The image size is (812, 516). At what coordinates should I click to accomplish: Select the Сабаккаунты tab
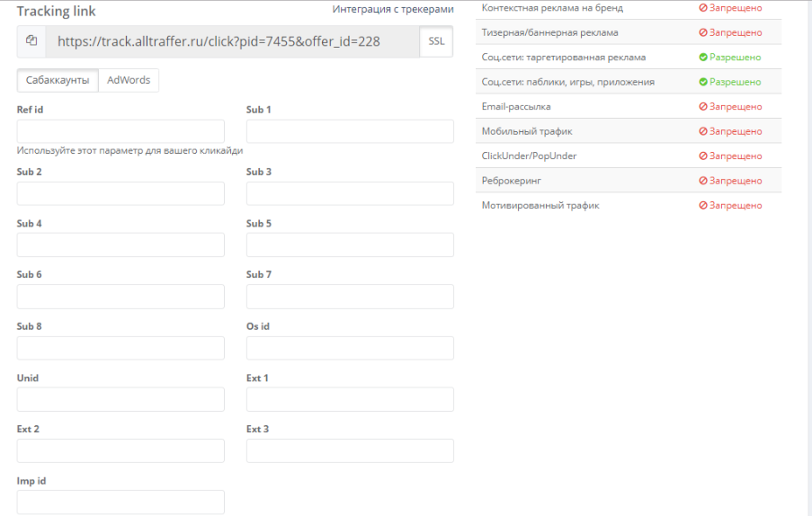tap(58, 80)
